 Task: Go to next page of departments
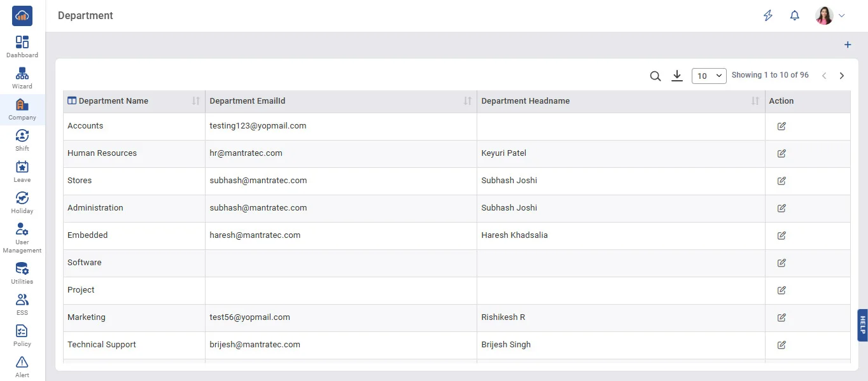[x=842, y=76]
